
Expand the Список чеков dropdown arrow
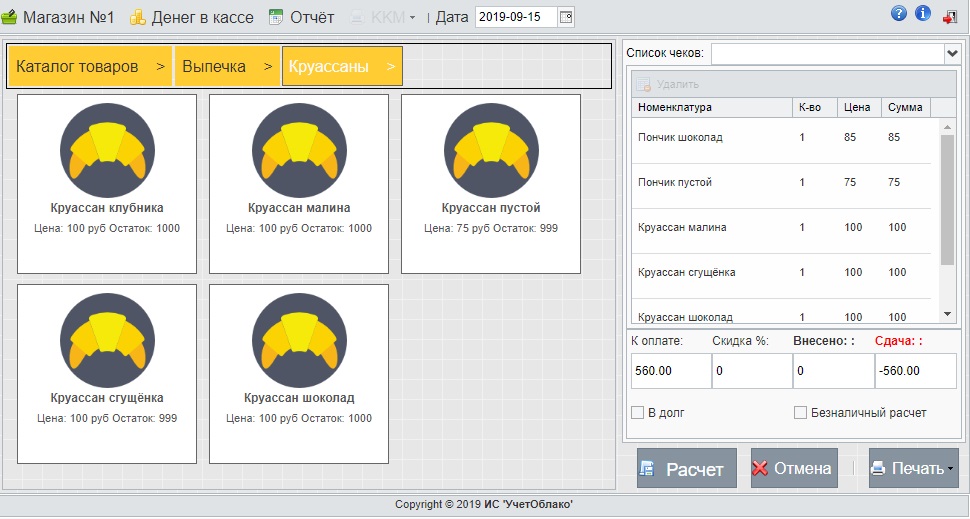(x=951, y=54)
